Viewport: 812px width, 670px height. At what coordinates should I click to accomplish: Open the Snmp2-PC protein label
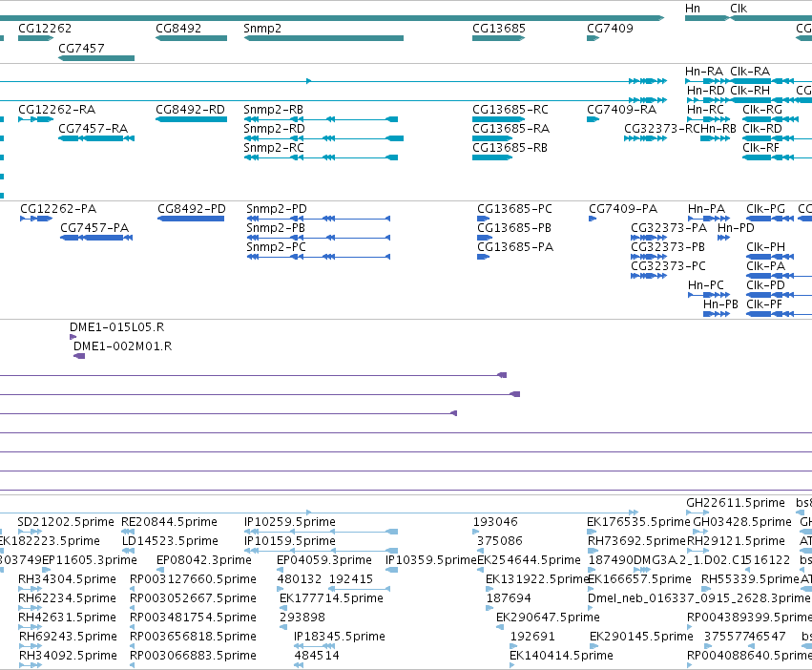point(276,247)
